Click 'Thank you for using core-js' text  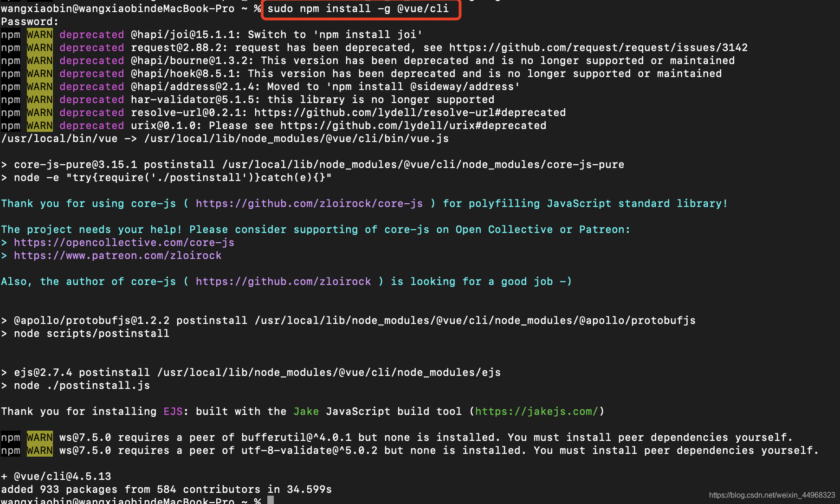pos(88,204)
